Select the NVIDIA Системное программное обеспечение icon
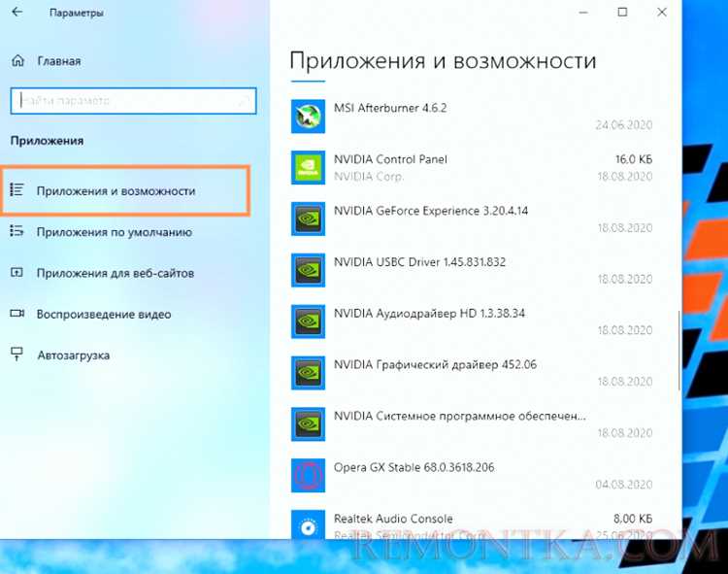The height and width of the screenshot is (574, 728). coord(308,424)
